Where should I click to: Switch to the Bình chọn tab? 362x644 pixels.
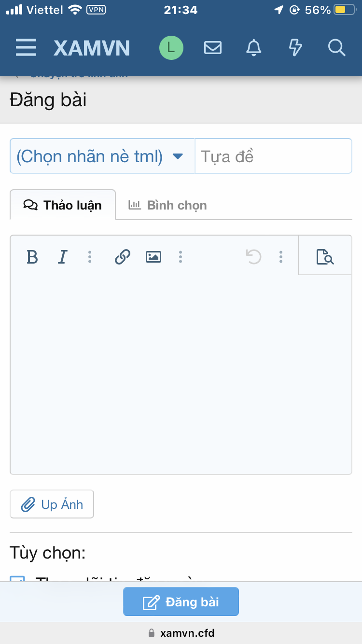[168, 205]
